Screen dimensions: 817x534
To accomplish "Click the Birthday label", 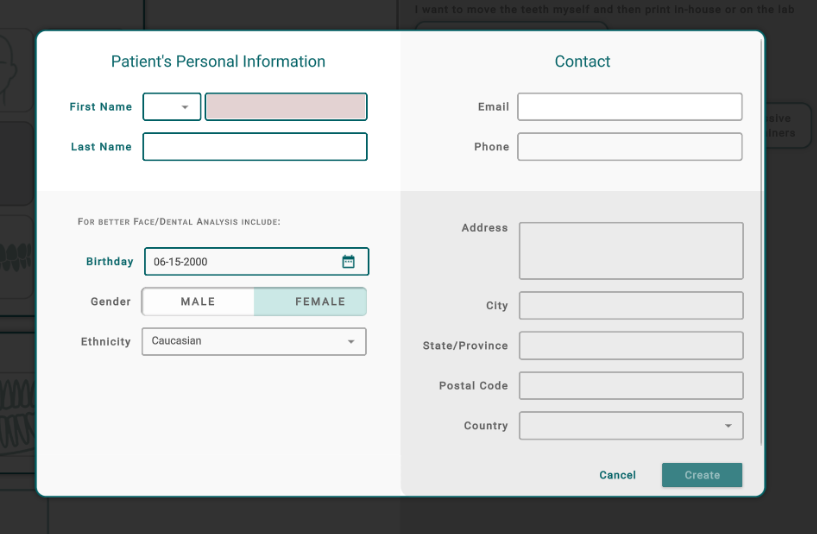I will 109,262.
